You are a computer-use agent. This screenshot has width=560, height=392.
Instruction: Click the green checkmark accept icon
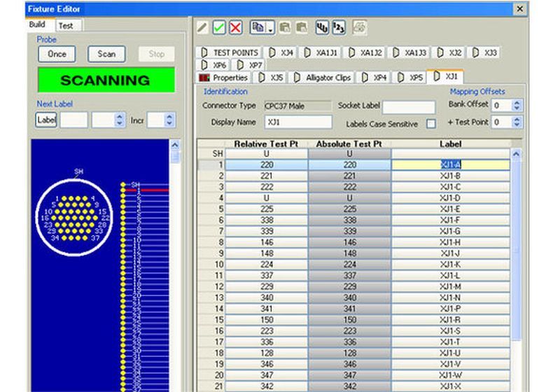click(x=219, y=28)
